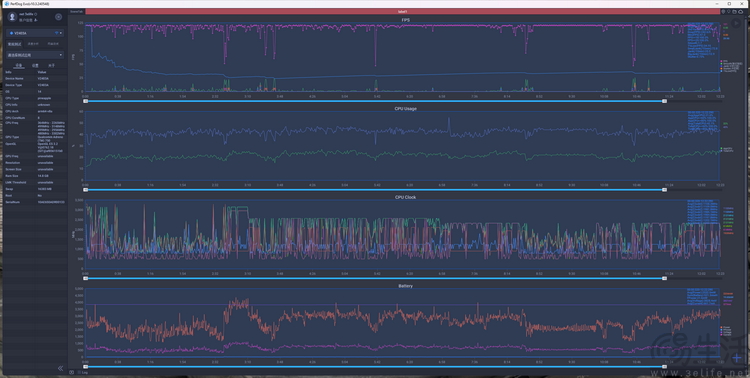The height and width of the screenshot is (378, 750).
Task: Select the CPU Type row
Action: pyautogui.click(x=35, y=98)
